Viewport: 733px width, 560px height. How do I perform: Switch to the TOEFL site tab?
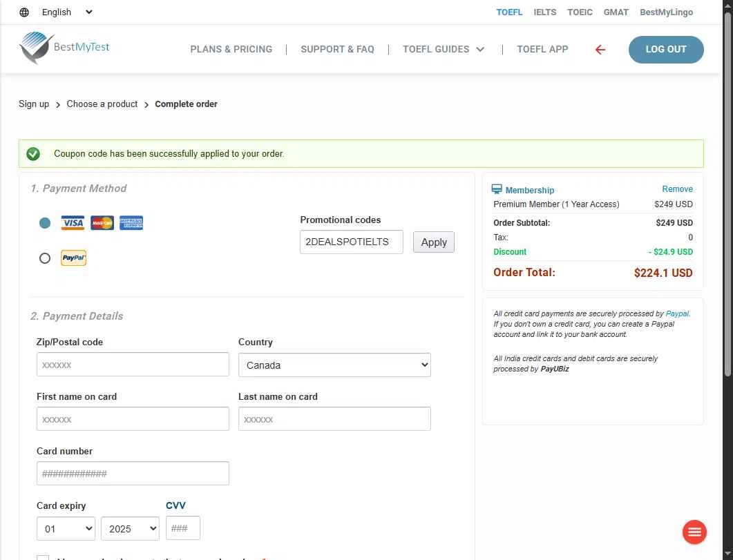pos(509,12)
